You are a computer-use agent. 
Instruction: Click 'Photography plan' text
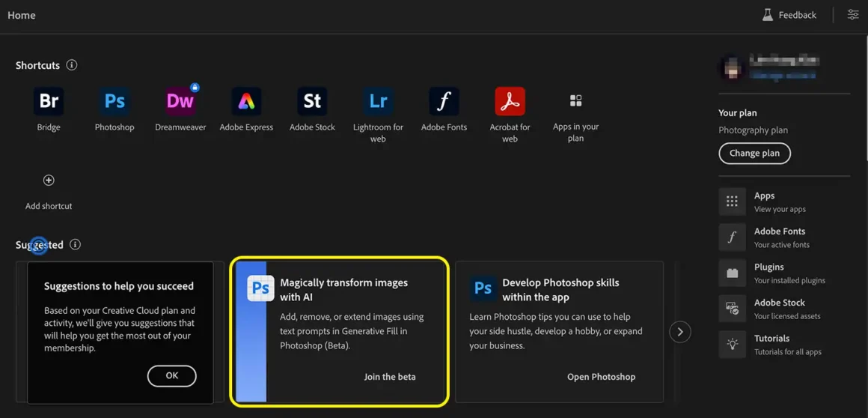click(x=753, y=130)
